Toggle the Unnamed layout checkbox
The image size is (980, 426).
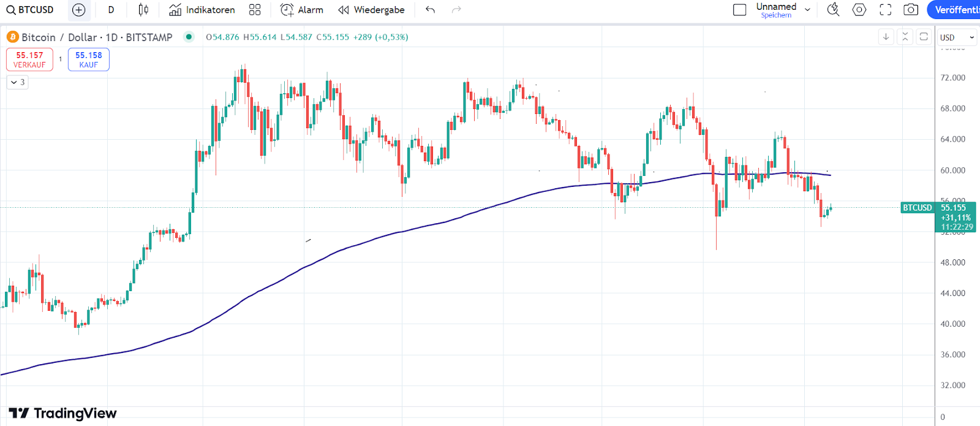click(739, 10)
